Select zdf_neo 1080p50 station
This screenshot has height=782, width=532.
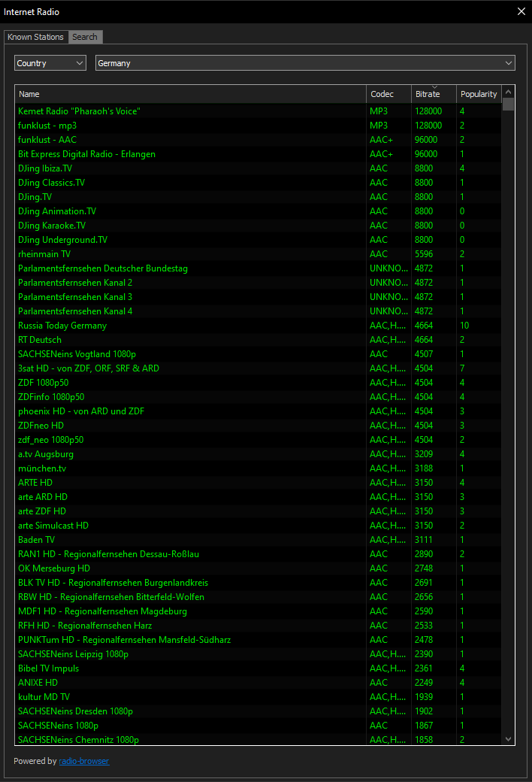coord(258,440)
